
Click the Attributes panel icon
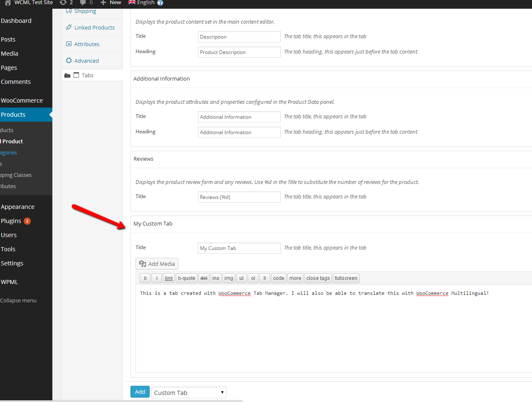[x=69, y=44]
